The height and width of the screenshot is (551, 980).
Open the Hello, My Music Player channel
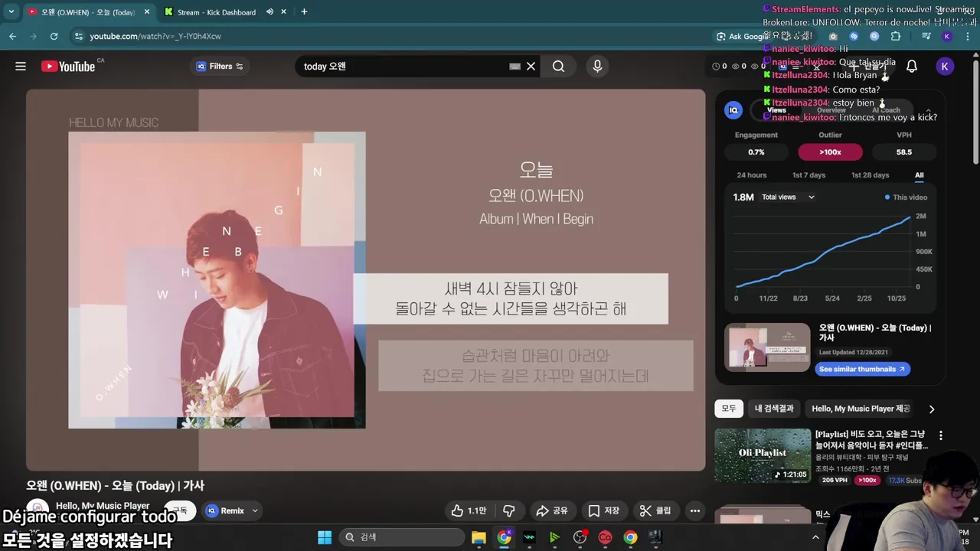pyautogui.click(x=103, y=506)
